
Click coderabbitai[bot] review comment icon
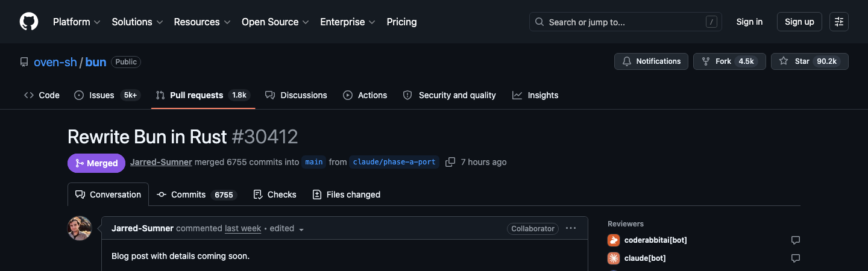(x=796, y=240)
